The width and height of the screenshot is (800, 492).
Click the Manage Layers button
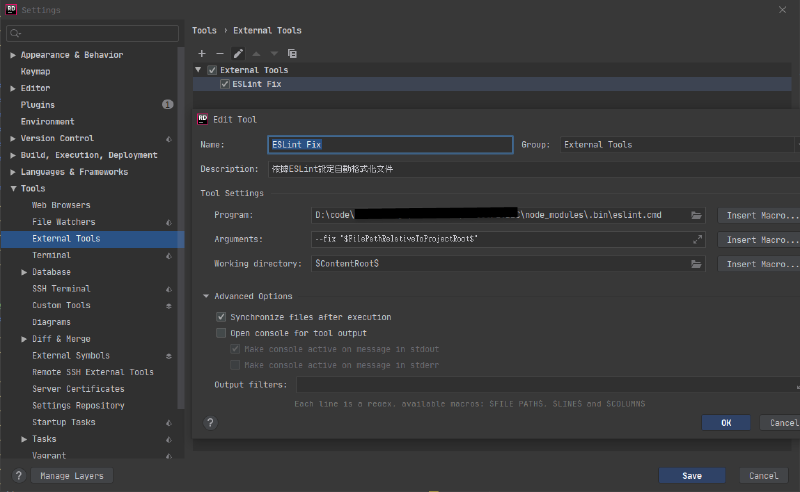(71, 476)
